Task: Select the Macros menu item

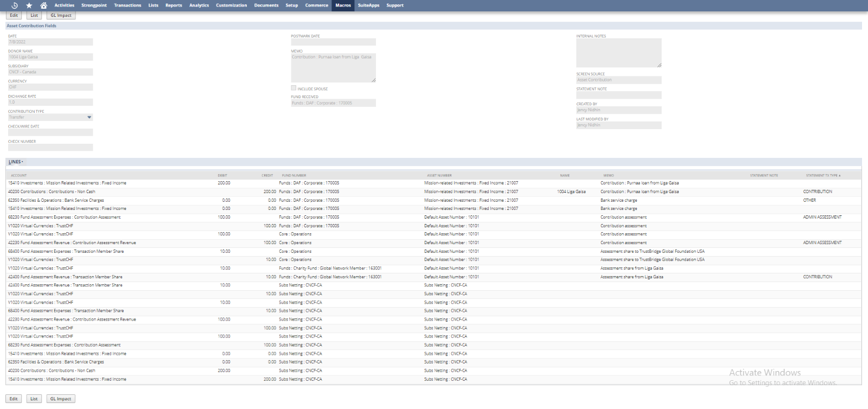Action: (x=343, y=5)
